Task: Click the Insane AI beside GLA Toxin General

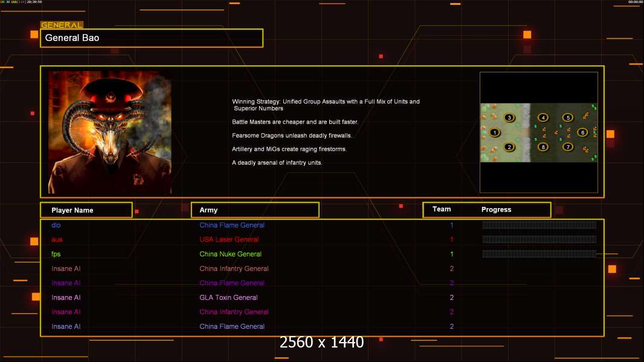Action: (x=66, y=297)
